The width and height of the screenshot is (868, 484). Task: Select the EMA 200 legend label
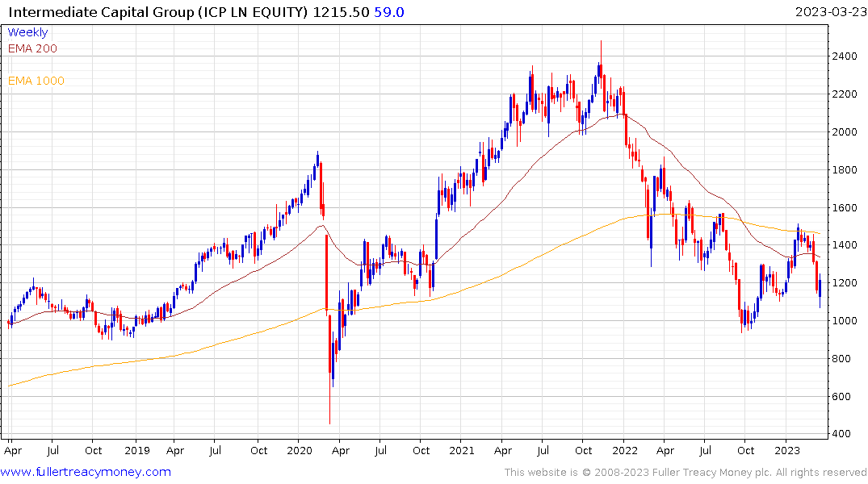32,48
